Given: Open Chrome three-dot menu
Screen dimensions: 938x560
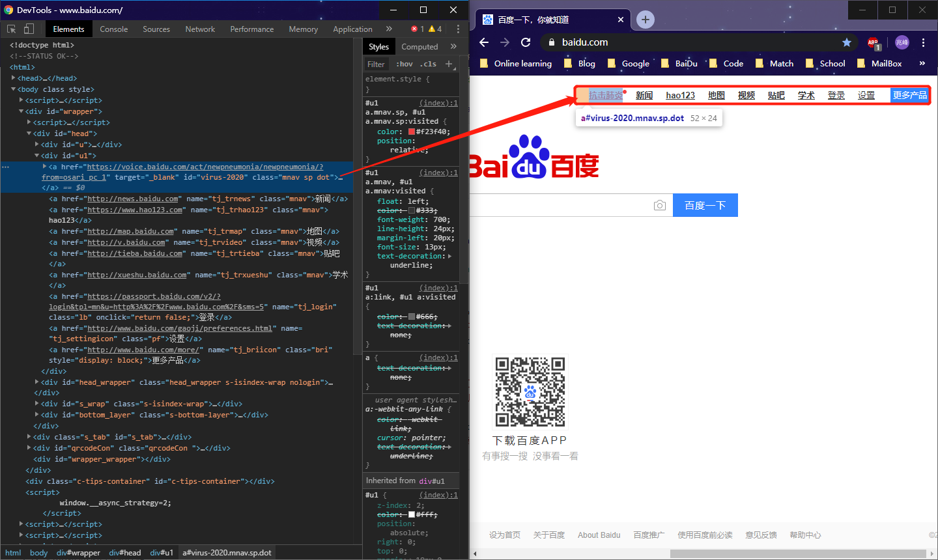Looking at the screenshot, I should click(x=924, y=42).
